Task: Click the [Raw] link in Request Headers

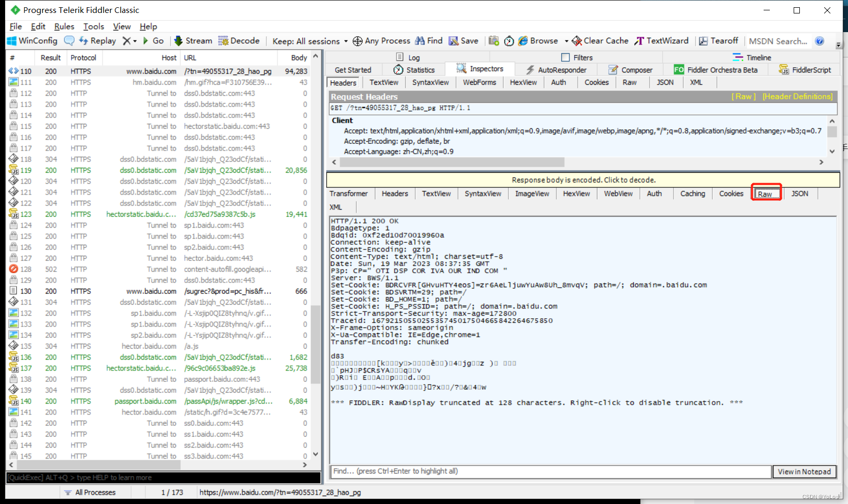Action: [743, 96]
